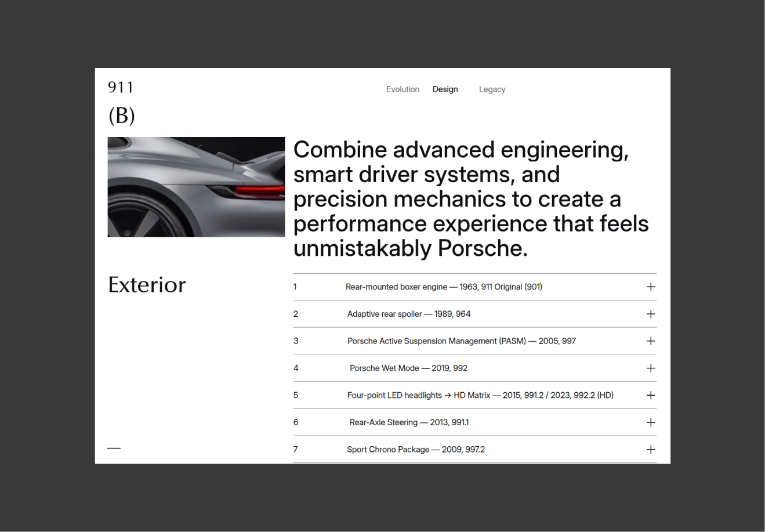This screenshot has height=532, width=765.
Task: Select the Design navigation tab
Action: 445,89
